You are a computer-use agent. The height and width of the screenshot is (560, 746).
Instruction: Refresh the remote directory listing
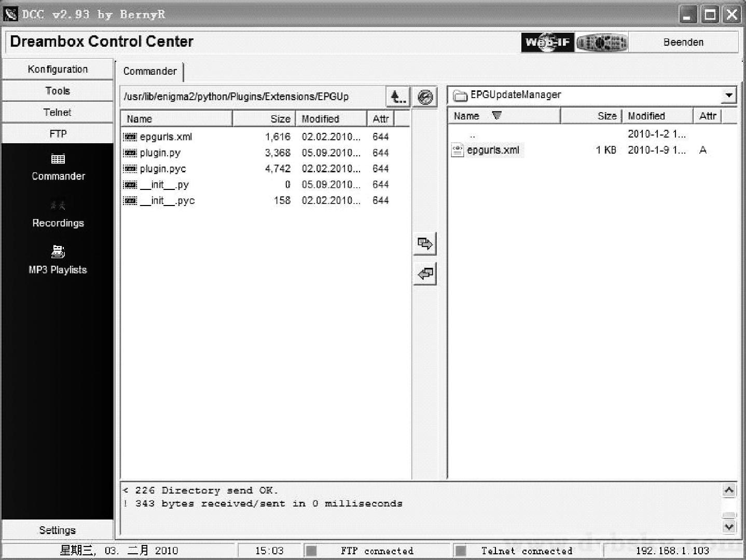[x=425, y=97]
